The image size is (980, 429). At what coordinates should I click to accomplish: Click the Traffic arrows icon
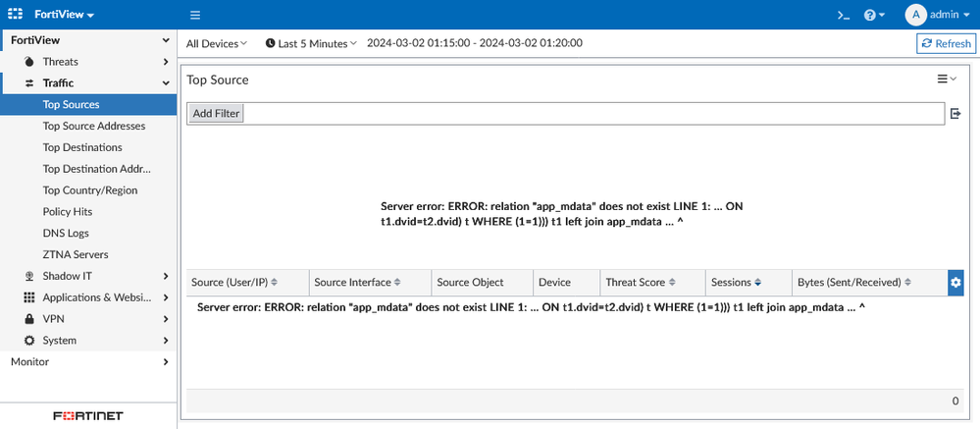coord(28,83)
